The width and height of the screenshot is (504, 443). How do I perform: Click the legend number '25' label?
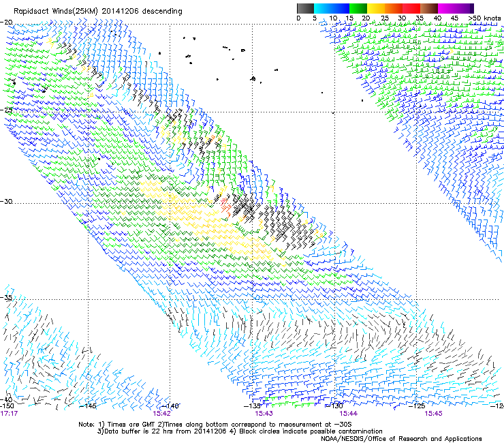click(x=385, y=18)
